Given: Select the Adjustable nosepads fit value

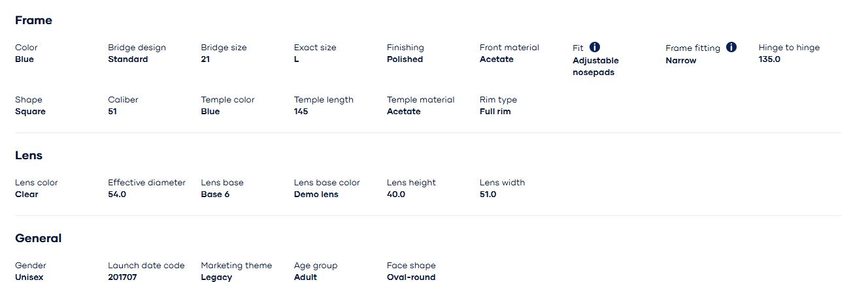Looking at the screenshot, I should coord(595,67).
